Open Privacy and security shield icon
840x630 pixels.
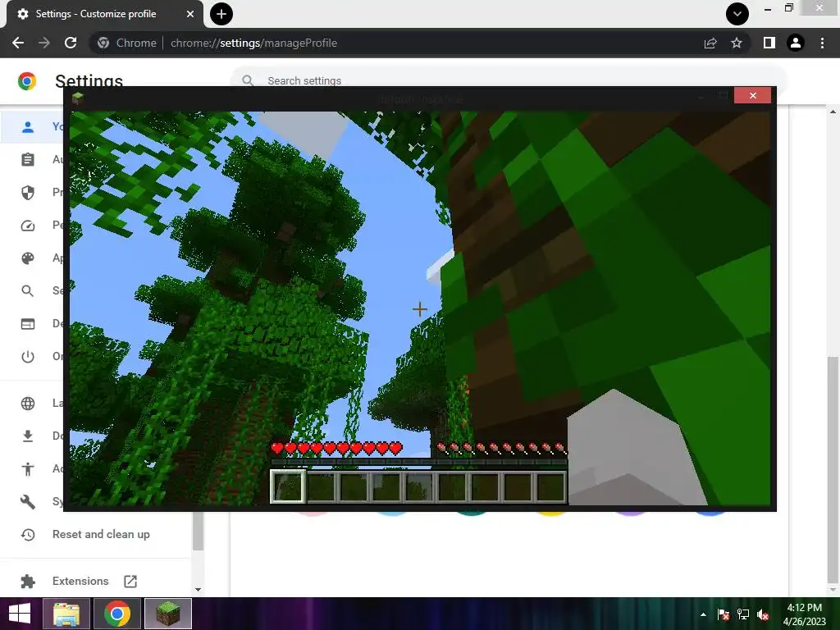point(28,192)
